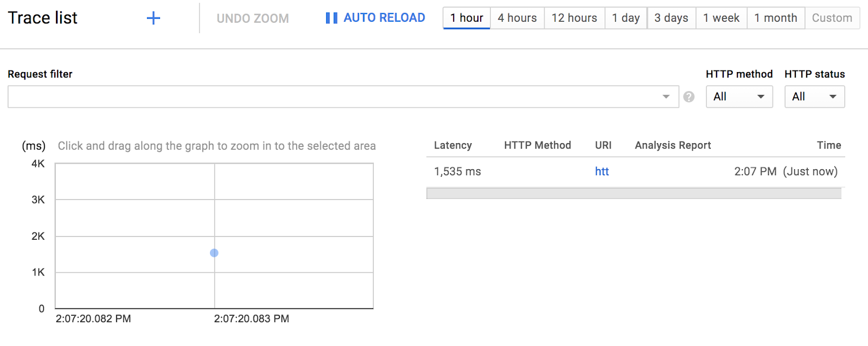Expand the Request filter dropdown arrow
Screen dimensions: 868x346
[666, 97]
